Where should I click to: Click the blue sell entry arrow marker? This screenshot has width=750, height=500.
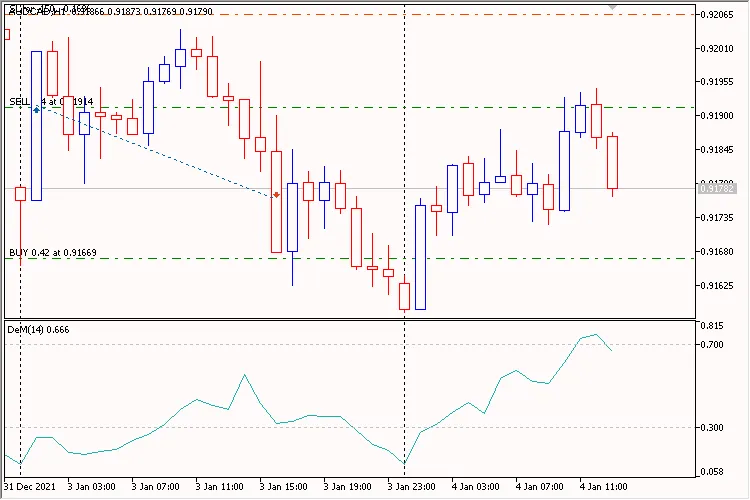[37, 109]
